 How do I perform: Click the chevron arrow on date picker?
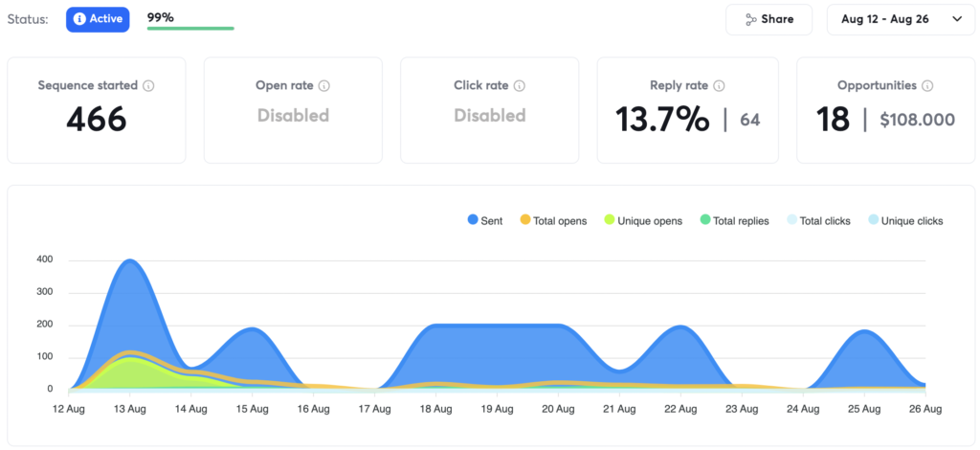[957, 19]
